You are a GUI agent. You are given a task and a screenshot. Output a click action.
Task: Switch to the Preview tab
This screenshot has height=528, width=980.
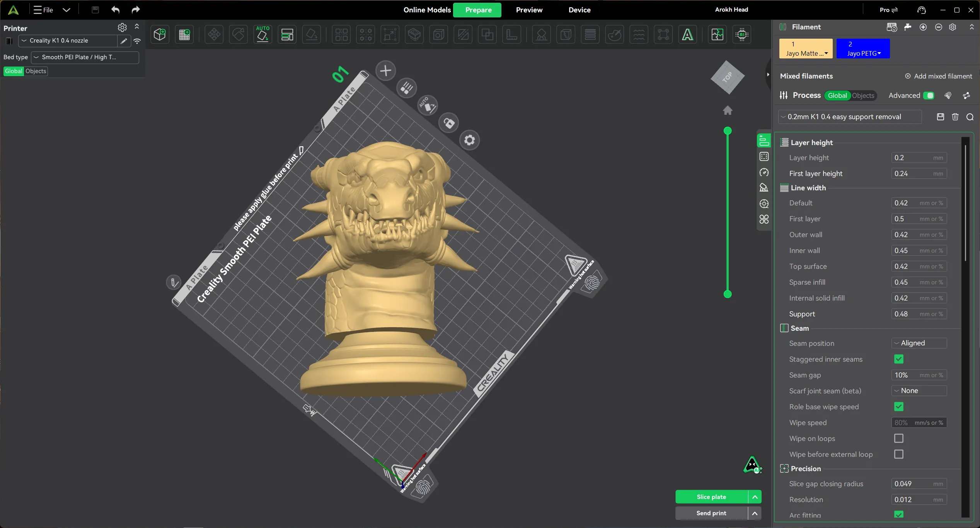pyautogui.click(x=529, y=10)
